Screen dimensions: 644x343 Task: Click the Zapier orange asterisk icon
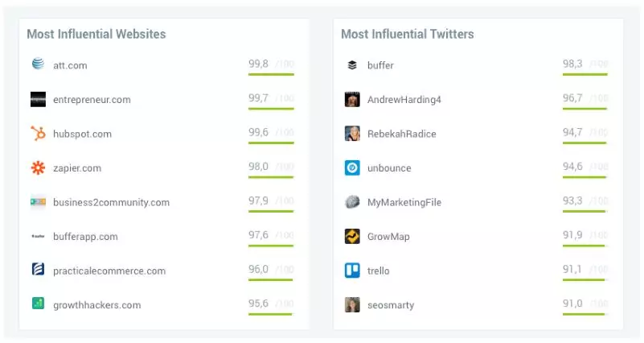pos(38,168)
